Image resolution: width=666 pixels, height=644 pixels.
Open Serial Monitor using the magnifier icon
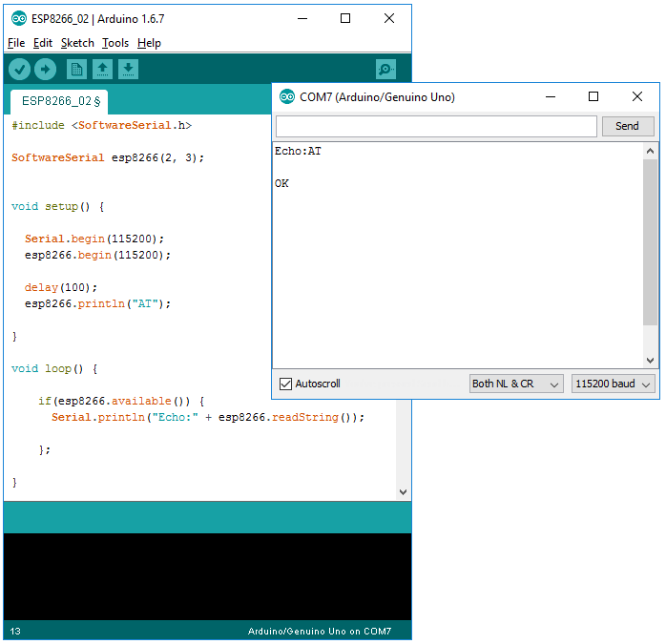click(385, 70)
